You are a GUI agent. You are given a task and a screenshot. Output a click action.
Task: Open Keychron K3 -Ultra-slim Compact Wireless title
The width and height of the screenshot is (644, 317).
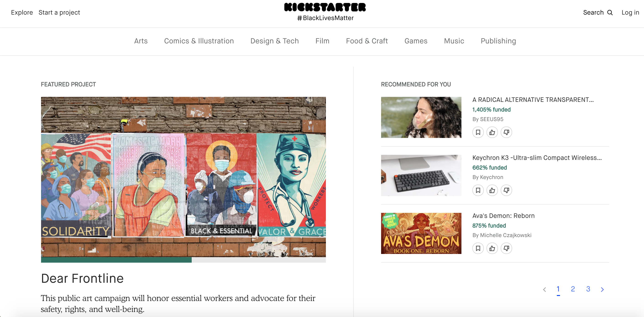[537, 158]
